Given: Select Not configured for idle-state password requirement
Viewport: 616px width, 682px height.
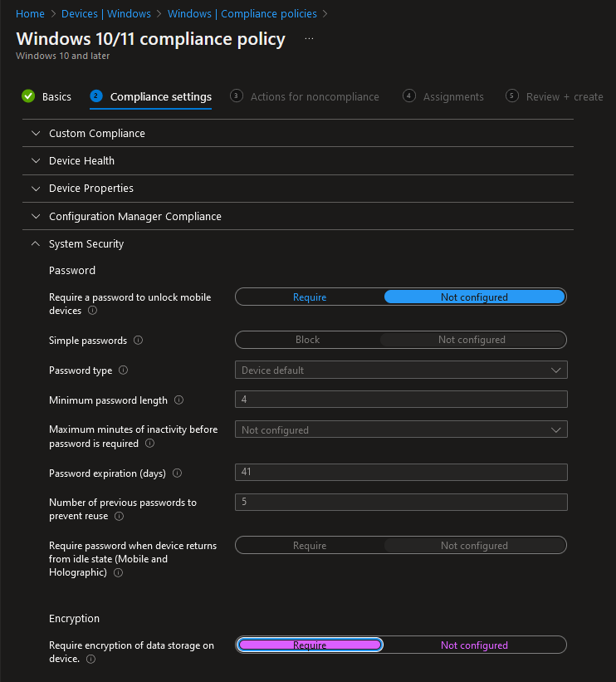Looking at the screenshot, I should (474, 546).
